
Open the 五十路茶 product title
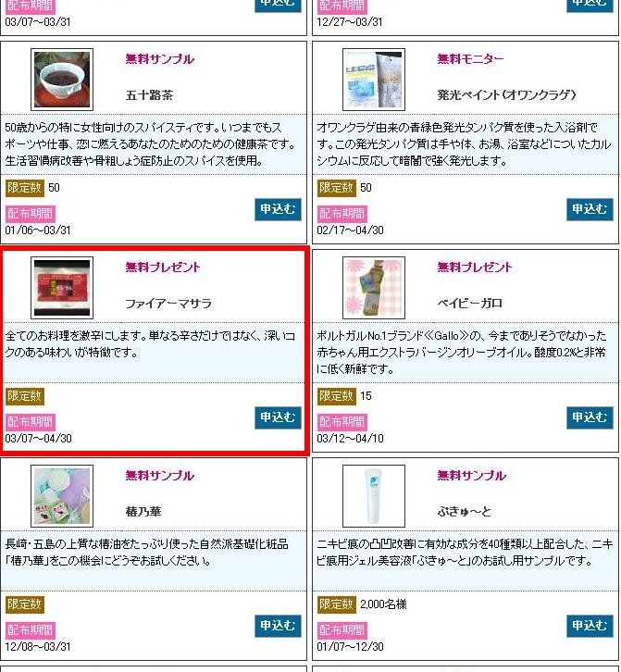pyautogui.click(x=149, y=94)
